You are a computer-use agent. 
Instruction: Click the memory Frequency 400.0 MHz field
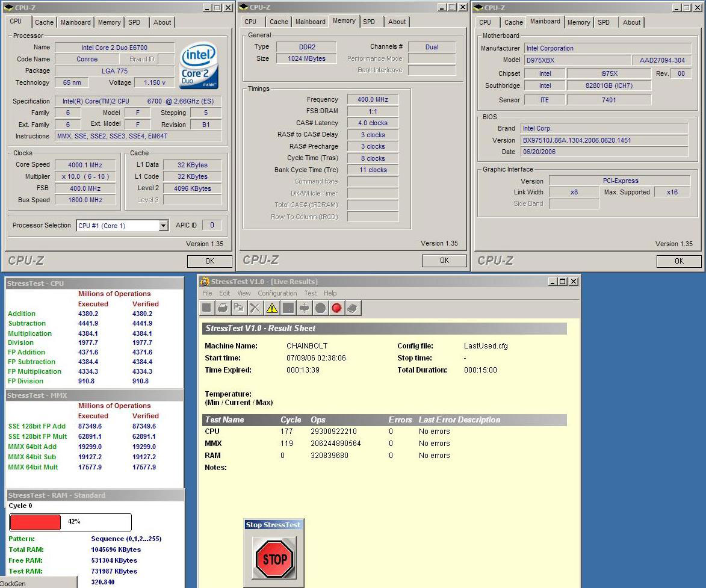373,99
